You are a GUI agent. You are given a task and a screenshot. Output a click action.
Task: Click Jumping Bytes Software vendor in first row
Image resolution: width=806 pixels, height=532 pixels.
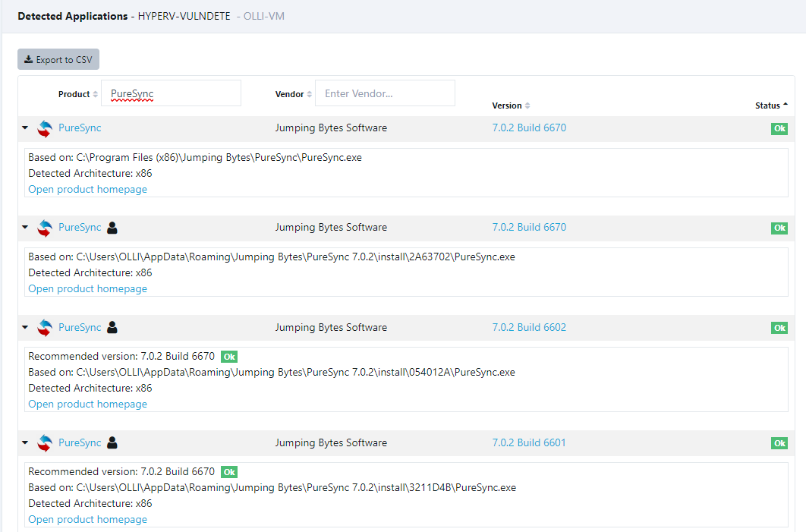(x=331, y=127)
